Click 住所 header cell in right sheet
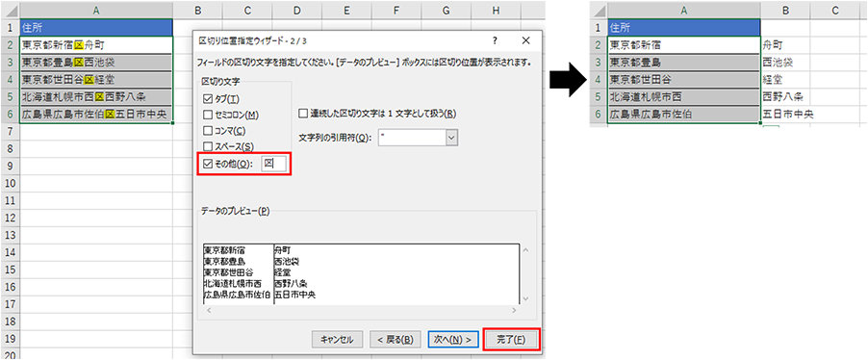This screenshot has height=360, width=868. tap(683, 27)
